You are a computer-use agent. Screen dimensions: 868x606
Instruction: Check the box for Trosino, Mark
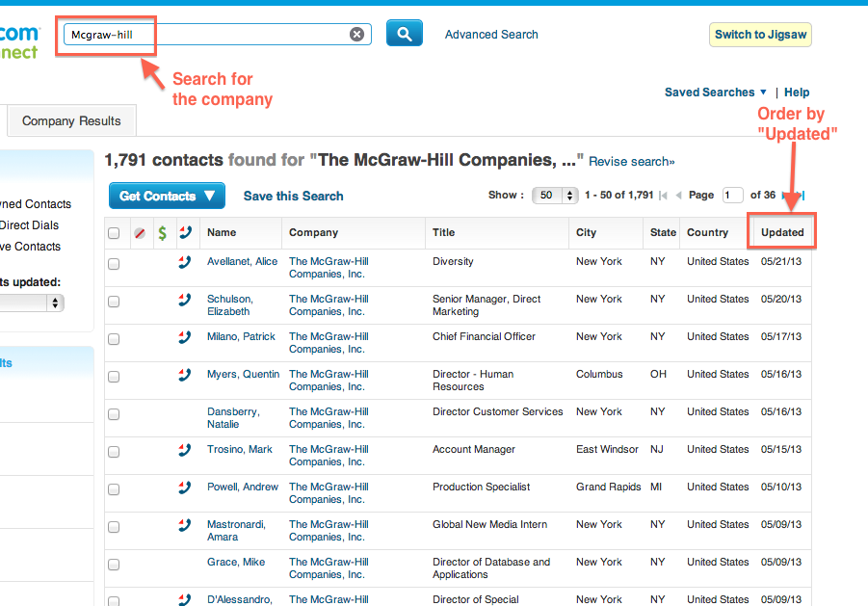pyautogui.click(x=114, y=452)
